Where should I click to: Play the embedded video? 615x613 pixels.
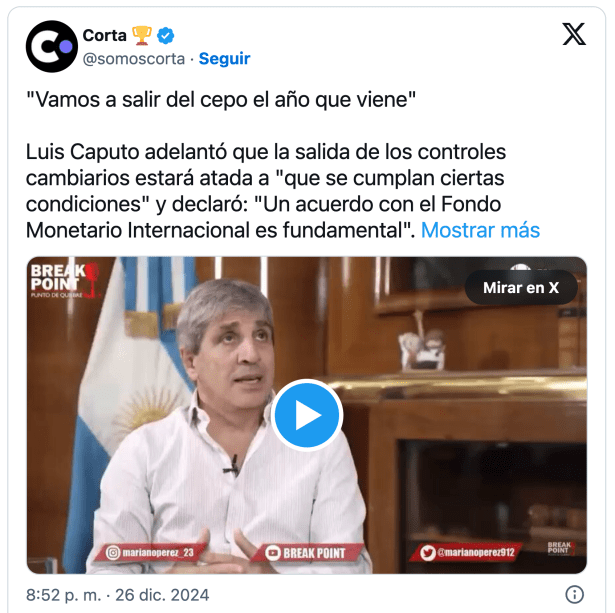tap(307, 415)
